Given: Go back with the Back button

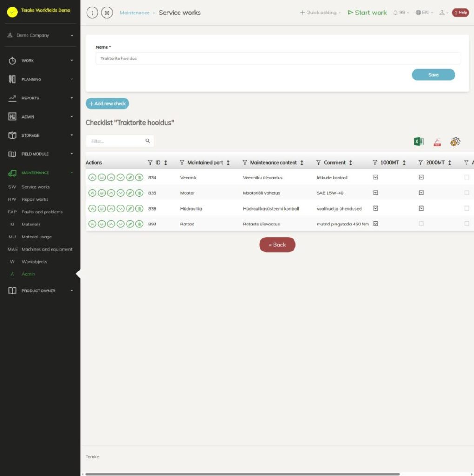Looking at the screenshot, I should [x=277, y=245].
